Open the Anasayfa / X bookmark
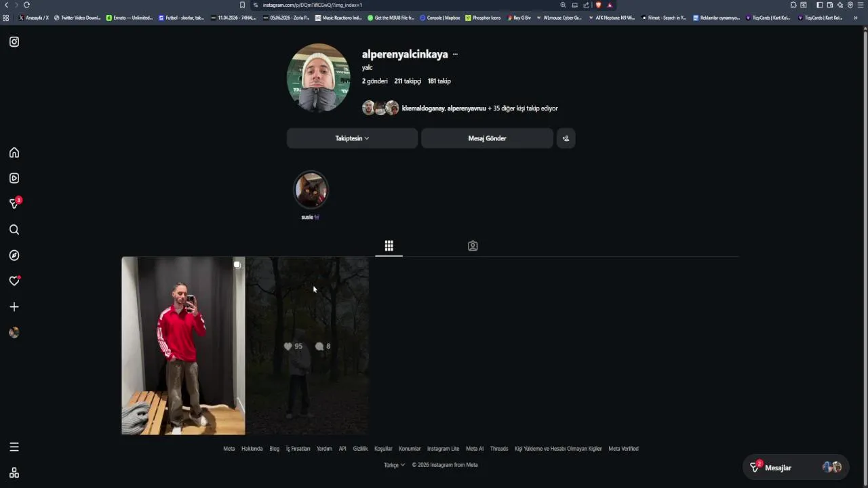This screenshot has width=868, height=488. [x=34, y=18]
